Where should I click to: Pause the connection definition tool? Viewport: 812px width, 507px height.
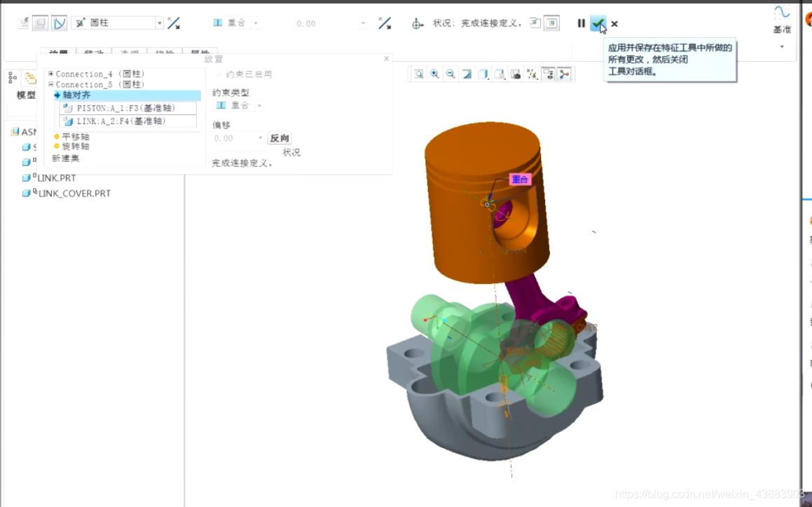582,23
